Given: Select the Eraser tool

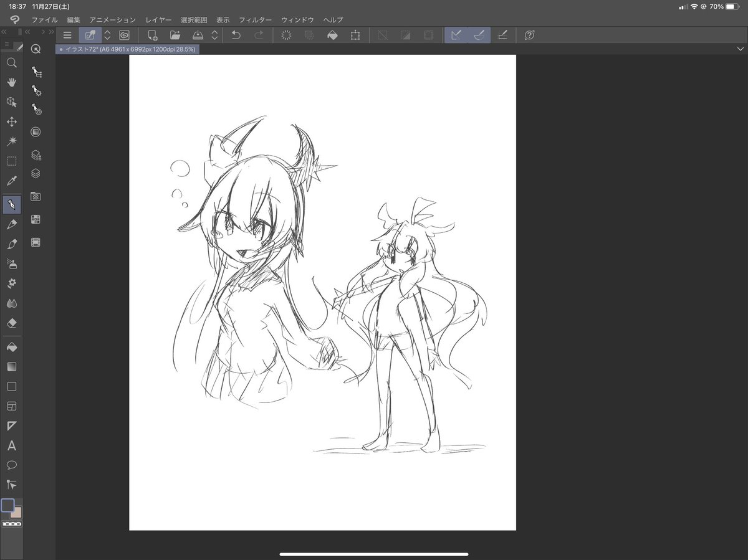Looking at the screenshot, I should click(11, 323).
